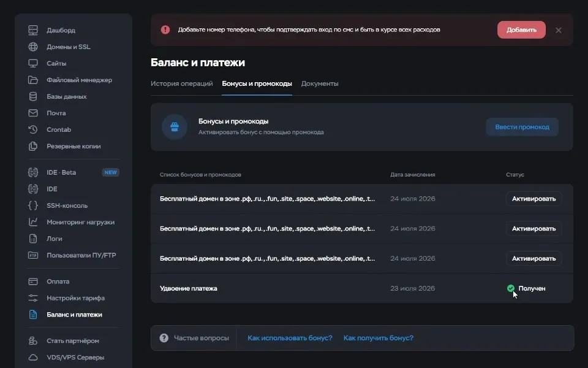This screenshot has height=368, width=588.
Task: Click the gift icon in the Бонусы и промокоды card
Action: coord(175,127)
